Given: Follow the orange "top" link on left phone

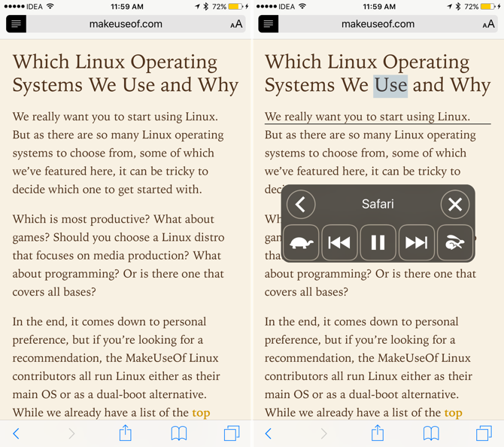Looking at the screenshot, I should point(201,413).
